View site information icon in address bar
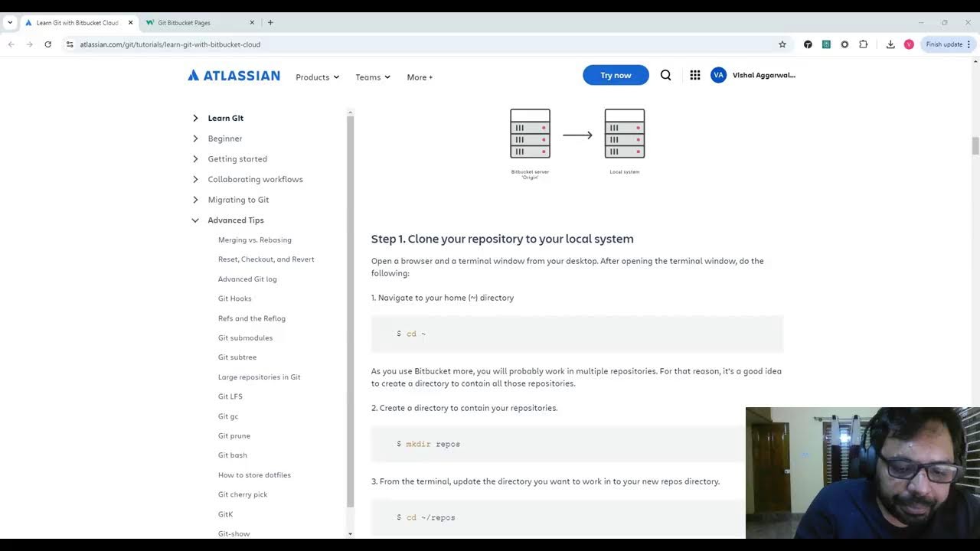980x551 pixels. 70,44
